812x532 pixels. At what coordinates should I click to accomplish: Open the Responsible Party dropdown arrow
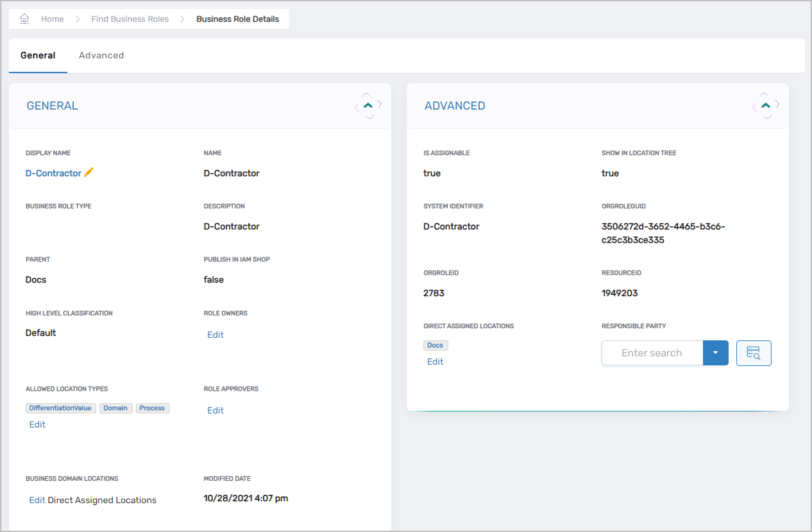pyautogui.click(x=716, y=353)
